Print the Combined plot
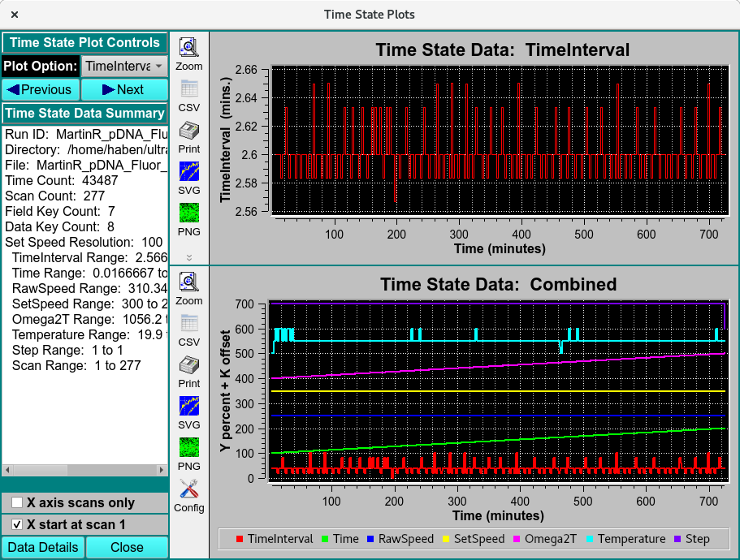This screenshot has width=740, height=560. tap(188, 365)
